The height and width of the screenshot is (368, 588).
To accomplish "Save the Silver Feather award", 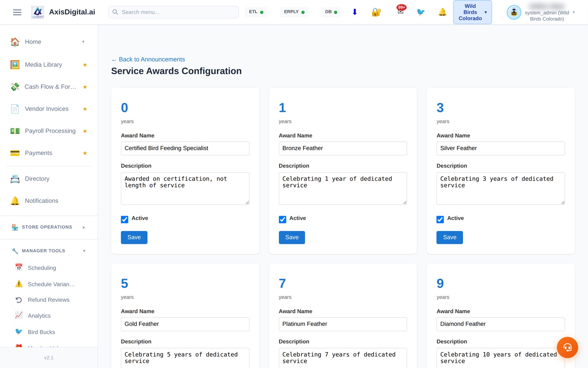I will pos(450,237).
